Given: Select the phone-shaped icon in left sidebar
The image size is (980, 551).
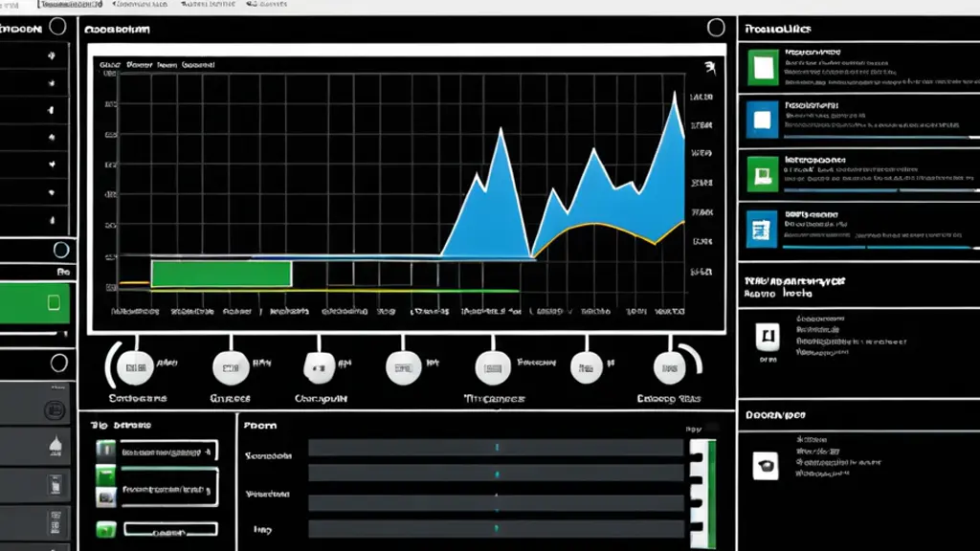Looking at the screenshot, I should tap(56, 485).
